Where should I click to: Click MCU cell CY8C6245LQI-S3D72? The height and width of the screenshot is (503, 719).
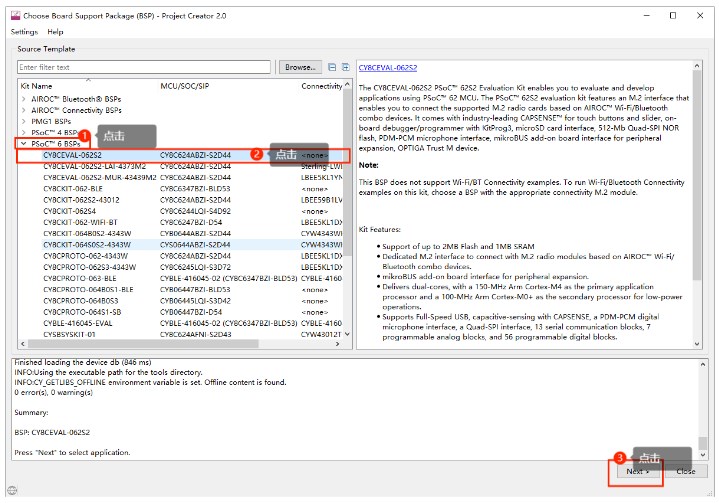click(x=195, y=267)
